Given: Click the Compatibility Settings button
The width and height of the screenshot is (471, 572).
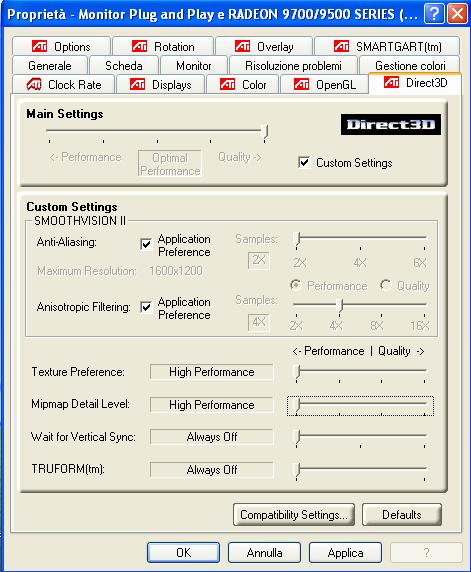Looking at the screenshot, I should point(294,515).
